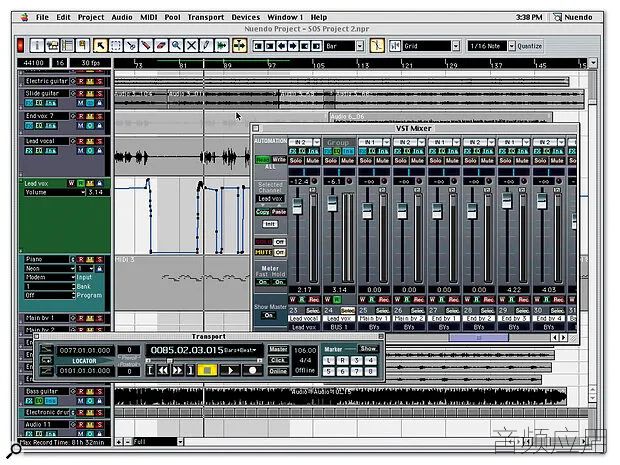The height and width of the screenshot is (465, 620).
Task: Click Record in the Transport panel
Action: pyautogui.click(x=252, y=370)
